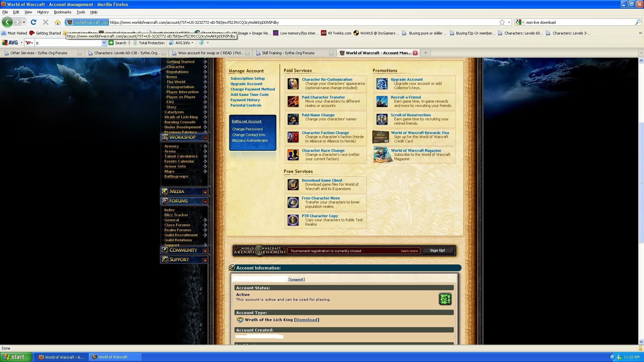Click the Download Game Client icon

point(293,185)
